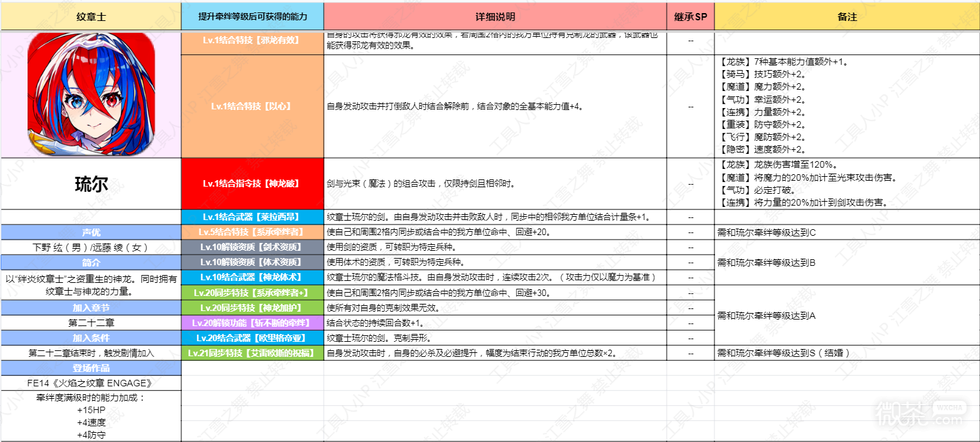The height and width of the screenshot is (442, 980).
Task: Click the 继承SP column header
Action: pyautogui.click(x=690, y=16)
